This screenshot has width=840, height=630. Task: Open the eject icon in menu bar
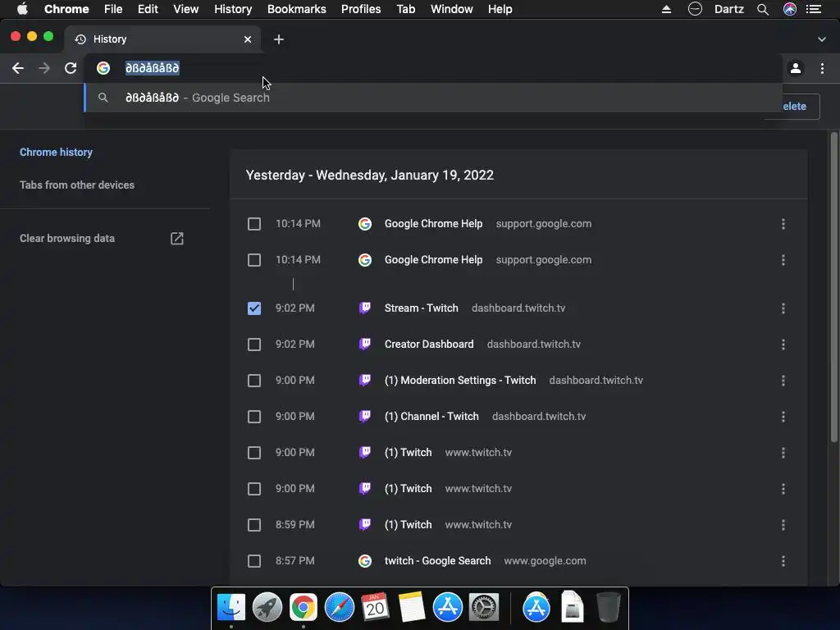666,9
